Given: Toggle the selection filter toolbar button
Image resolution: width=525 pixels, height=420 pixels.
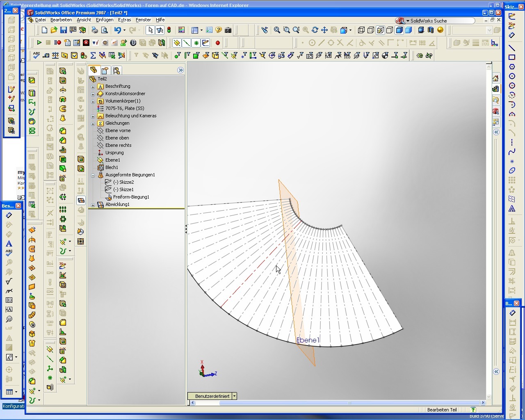Looking at the screenshot, I should point(160,30).
